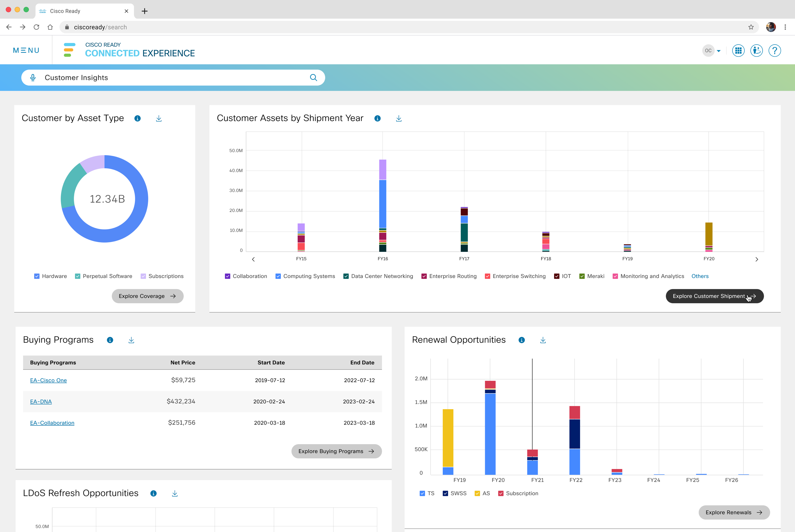Toggle the Enterprise Routing checkbox
The width and height of the screenshot is (795, 532).
click(x=424, y=276)
